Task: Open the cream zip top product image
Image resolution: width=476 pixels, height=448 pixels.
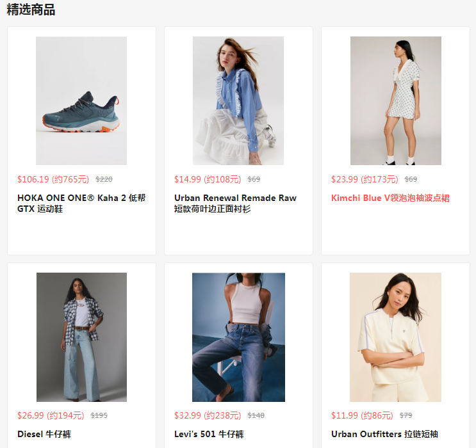Action: click(395, 337)
